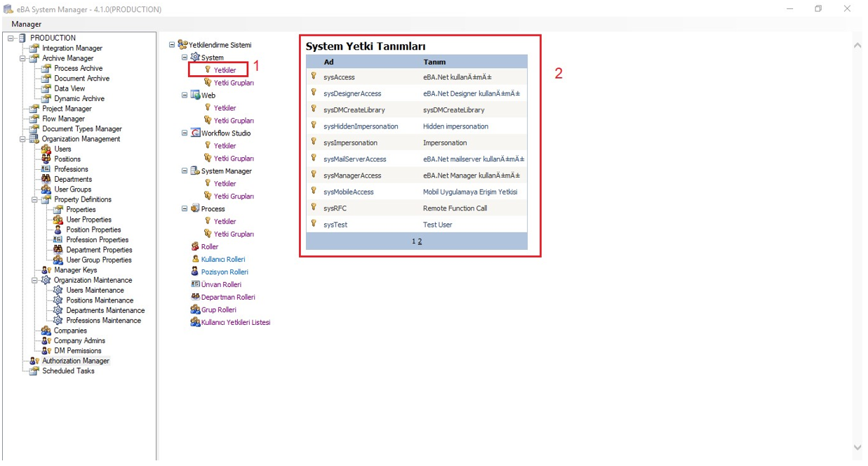
Task: Click the key icon beside sysAccess row
Action: tap(314, 76)
